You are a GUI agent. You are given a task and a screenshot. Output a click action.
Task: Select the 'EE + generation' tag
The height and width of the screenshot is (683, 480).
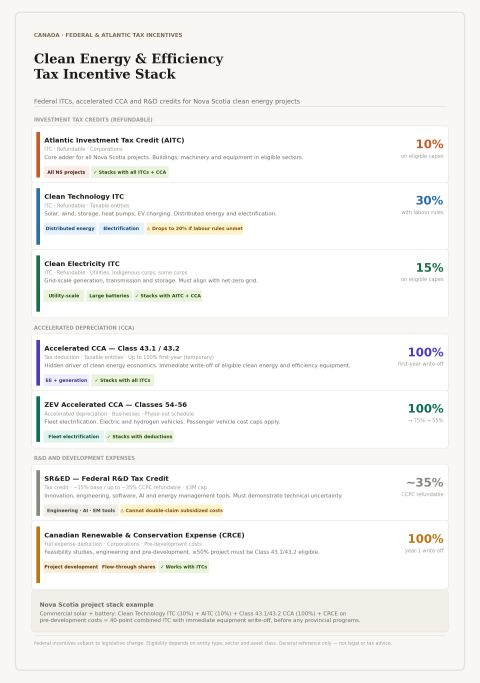66,380
